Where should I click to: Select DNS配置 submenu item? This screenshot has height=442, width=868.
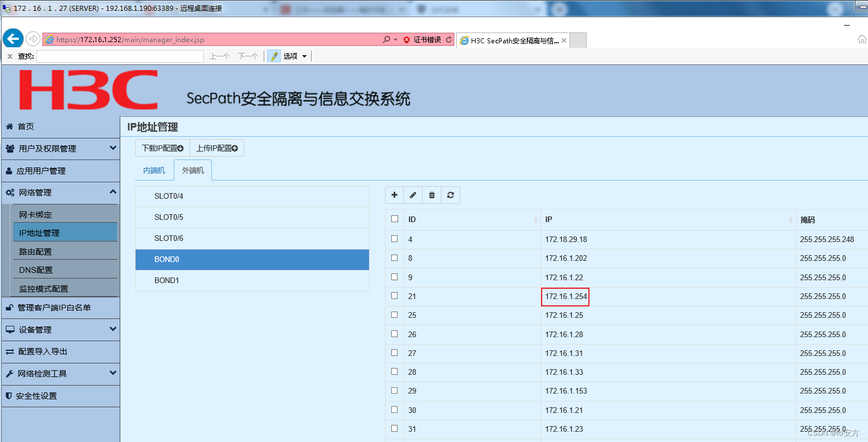click(65, 270)
